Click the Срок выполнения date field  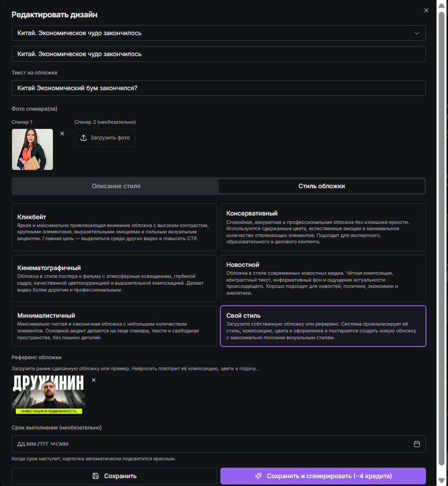[219, 444]
